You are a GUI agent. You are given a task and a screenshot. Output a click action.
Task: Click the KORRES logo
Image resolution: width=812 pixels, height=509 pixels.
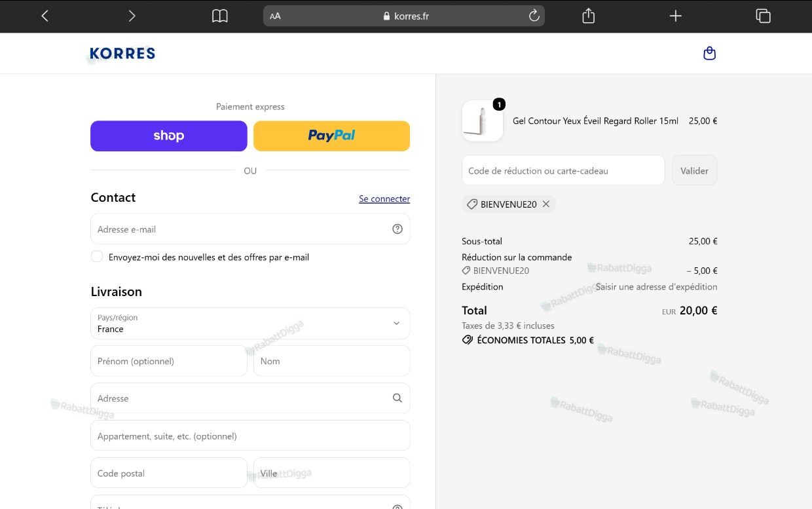pyautogui.click(x=122, y=53)
